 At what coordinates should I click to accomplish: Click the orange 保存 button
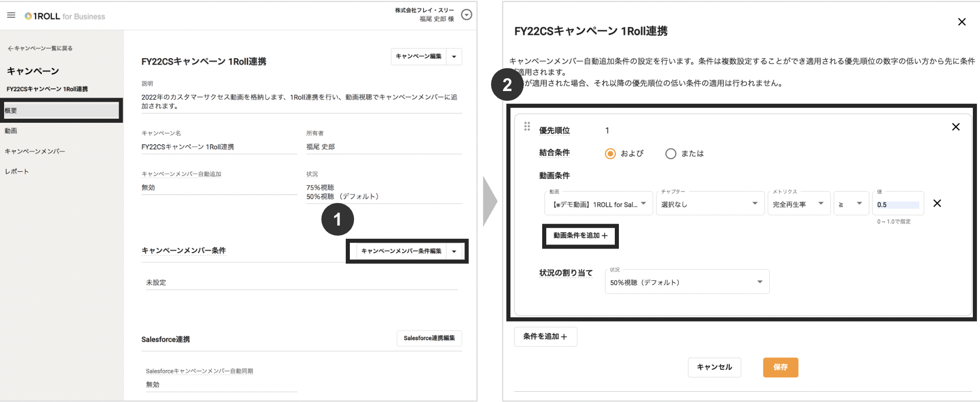click(x=781, y=367)
